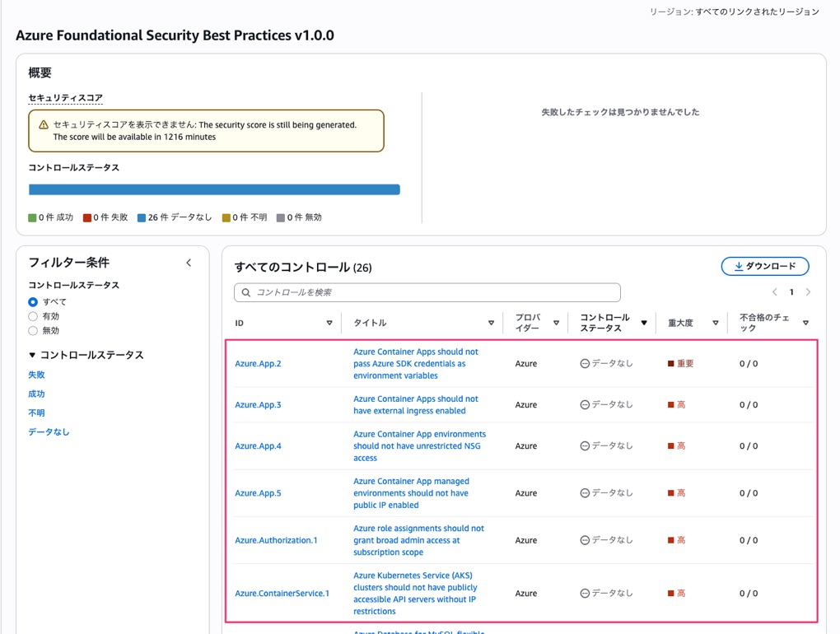Viewport: 840px width, 634px height.
Task: Open the Azure.App.2 control ID link
Action: 258,364
